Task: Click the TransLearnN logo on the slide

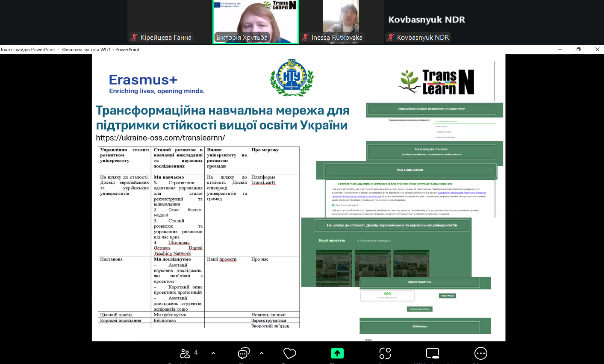Action: point(437,82)
